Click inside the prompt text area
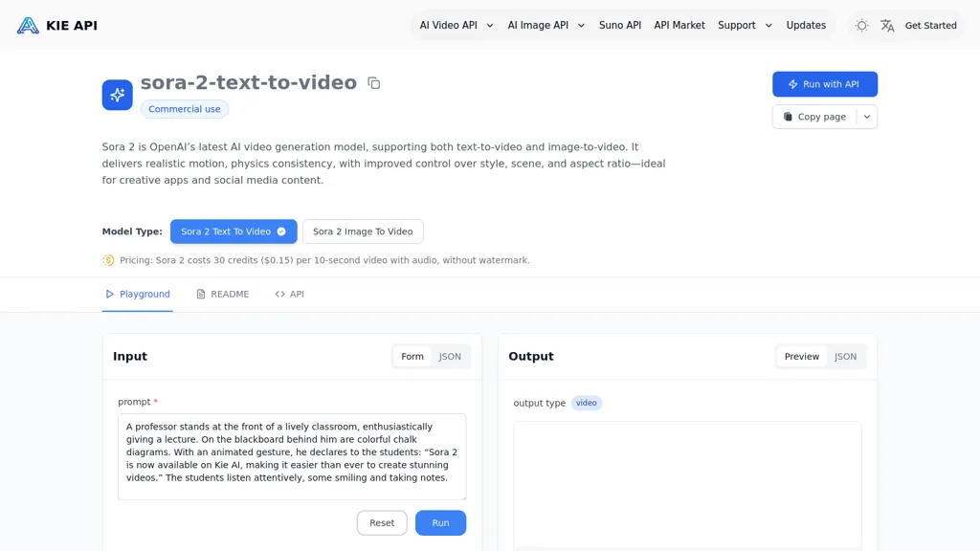The image size is (980, 551). (292, 456)
